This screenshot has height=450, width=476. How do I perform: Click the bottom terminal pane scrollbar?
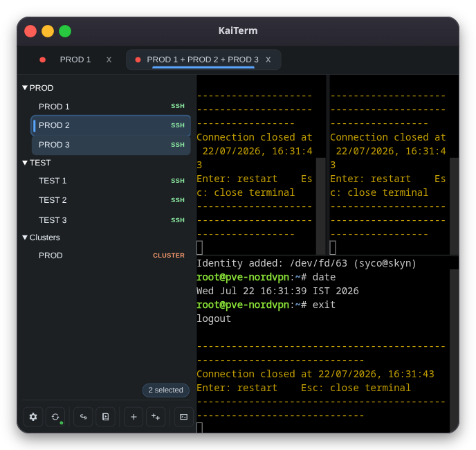point(454,351)
